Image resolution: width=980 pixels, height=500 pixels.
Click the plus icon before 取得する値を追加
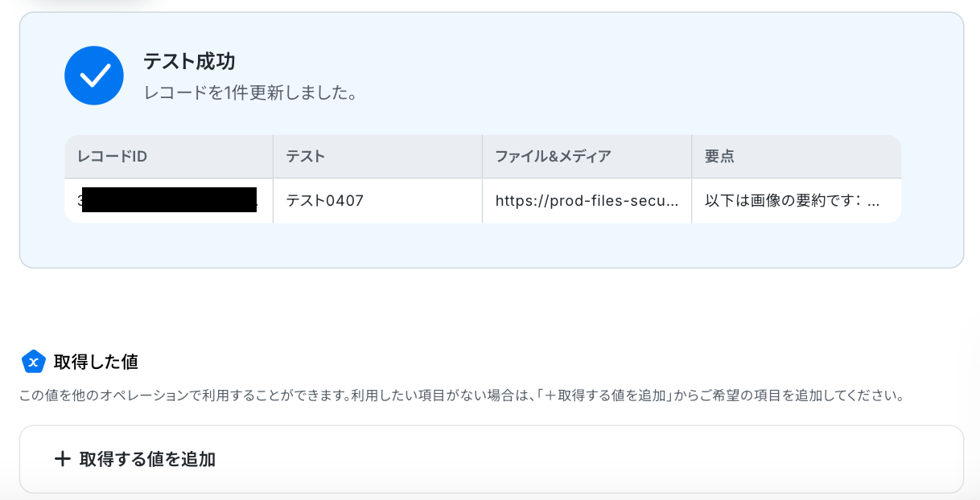[x=62, y=459]
